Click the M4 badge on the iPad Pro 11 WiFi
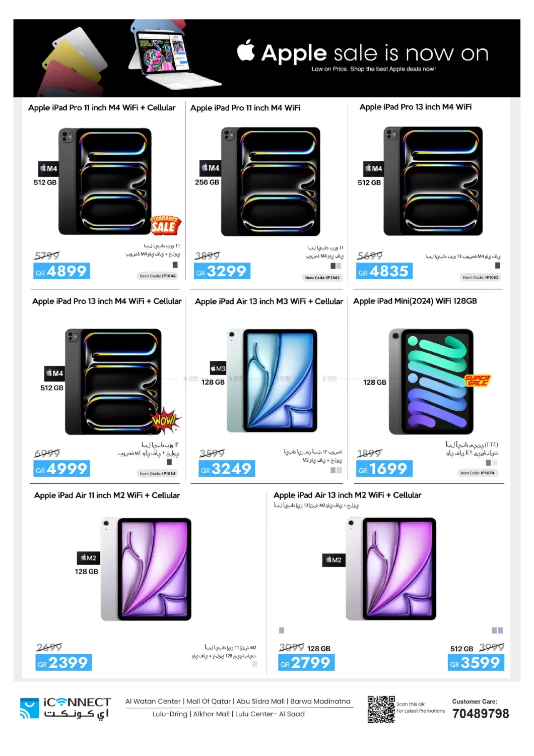Screen dimensions: 534x756 click(210, 168)
